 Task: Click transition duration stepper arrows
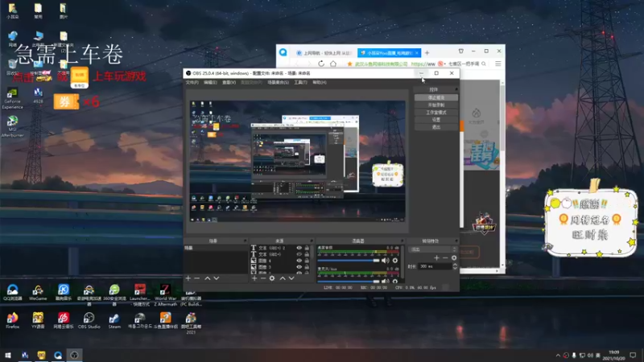(455, 266)
